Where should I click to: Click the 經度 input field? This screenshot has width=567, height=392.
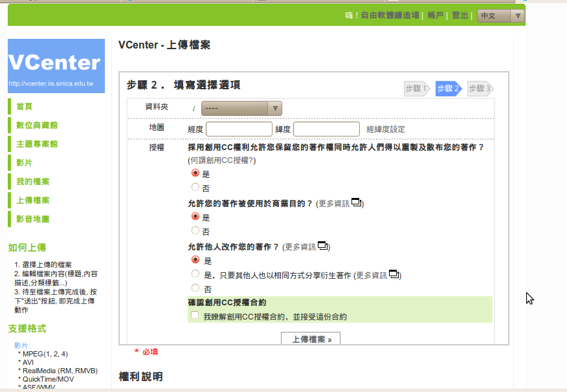pyautogui.click(x=239, y=129)
